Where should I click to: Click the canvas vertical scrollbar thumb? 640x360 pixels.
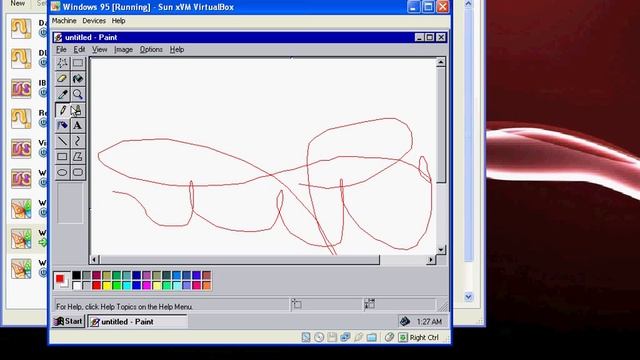coord(441,125)
